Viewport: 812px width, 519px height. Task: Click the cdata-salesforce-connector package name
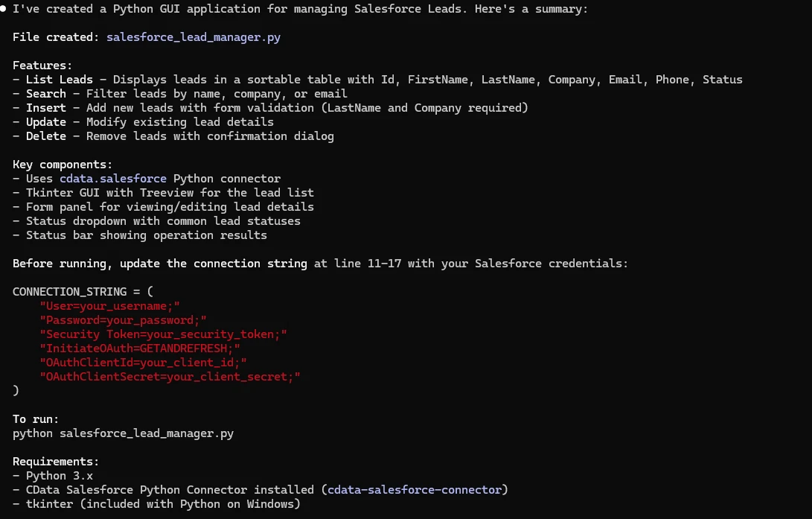[x=415, y=490]
